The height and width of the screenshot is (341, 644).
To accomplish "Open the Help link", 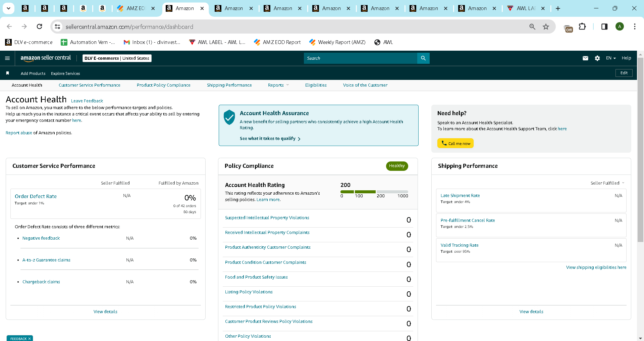I will click(626, 58).
